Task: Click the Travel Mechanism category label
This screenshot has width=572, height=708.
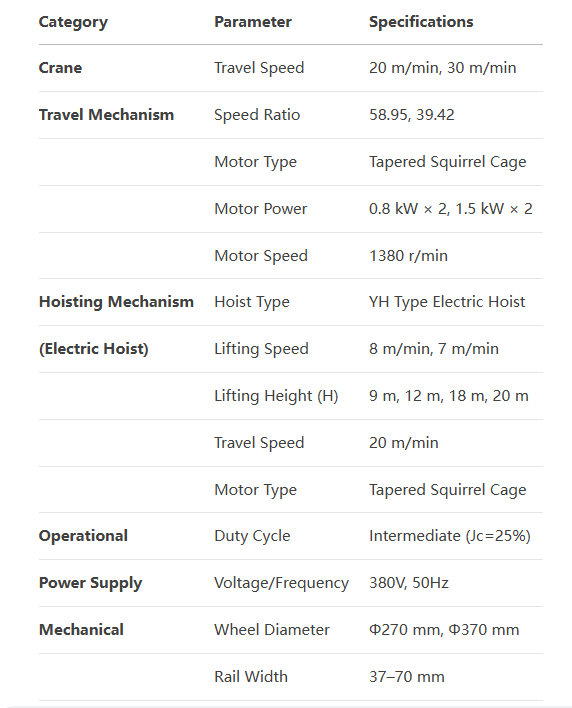Action: [106, 115]
